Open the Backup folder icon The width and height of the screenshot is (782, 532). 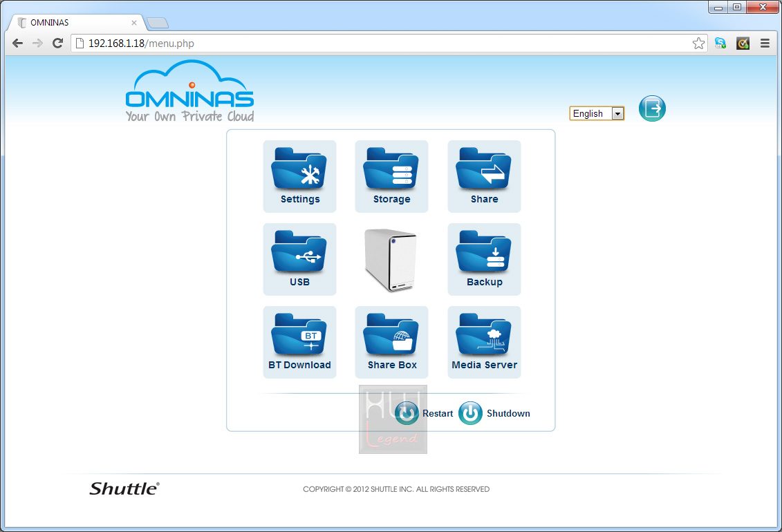click(x=484, y=259)
